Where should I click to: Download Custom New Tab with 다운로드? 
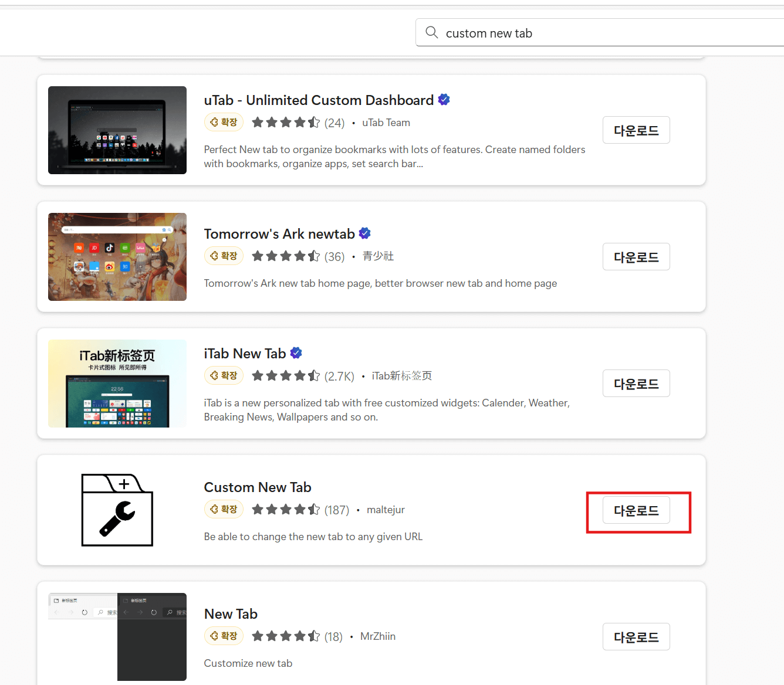(x=636, y=510)
